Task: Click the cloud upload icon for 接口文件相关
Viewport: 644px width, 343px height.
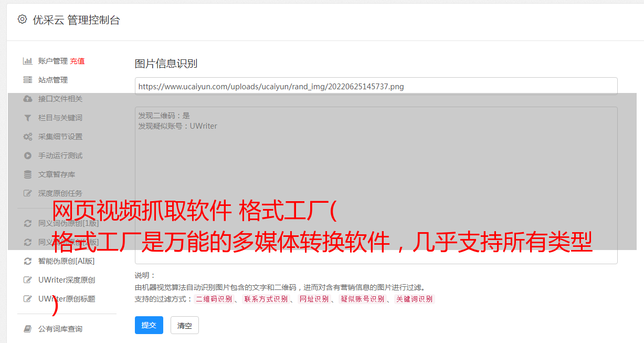Action: coord(28,99)
